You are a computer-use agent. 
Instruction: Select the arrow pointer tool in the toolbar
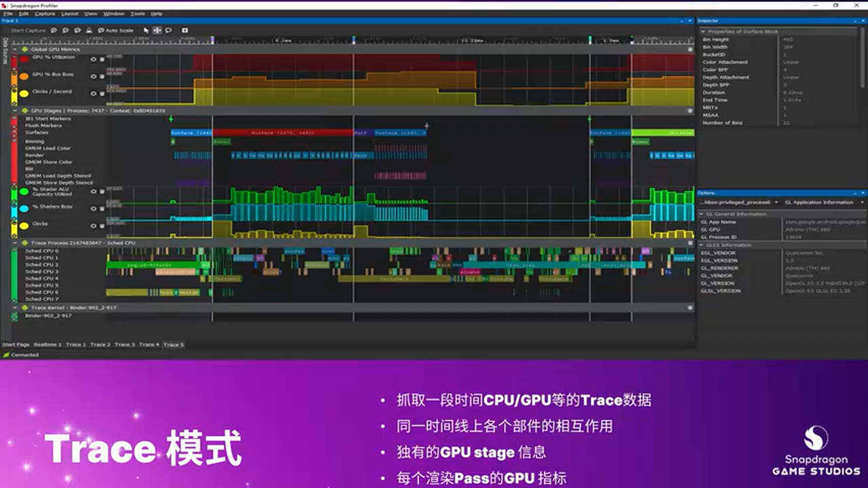coord(146,30)
